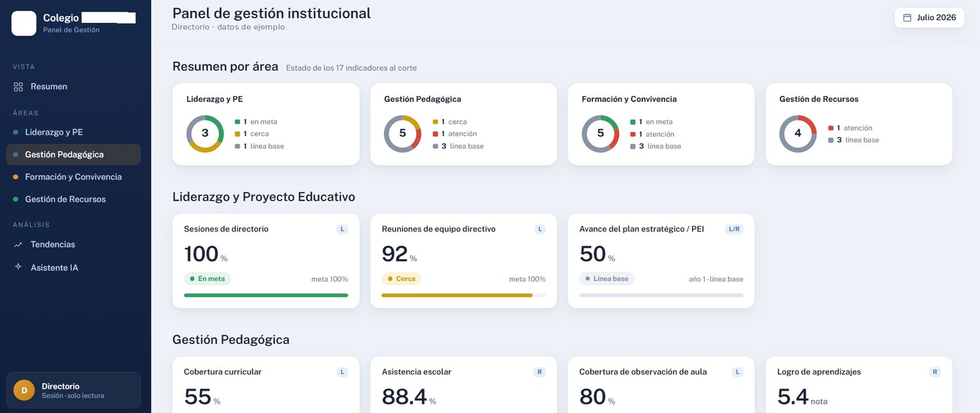Click the 5.4 nota value

(x=802, y=397)
